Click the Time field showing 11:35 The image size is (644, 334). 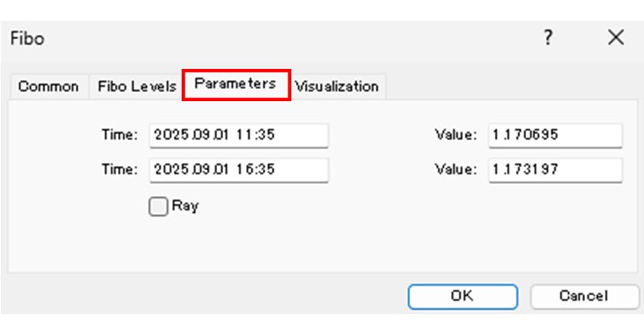pyautogui.click(x=238, y=135)
